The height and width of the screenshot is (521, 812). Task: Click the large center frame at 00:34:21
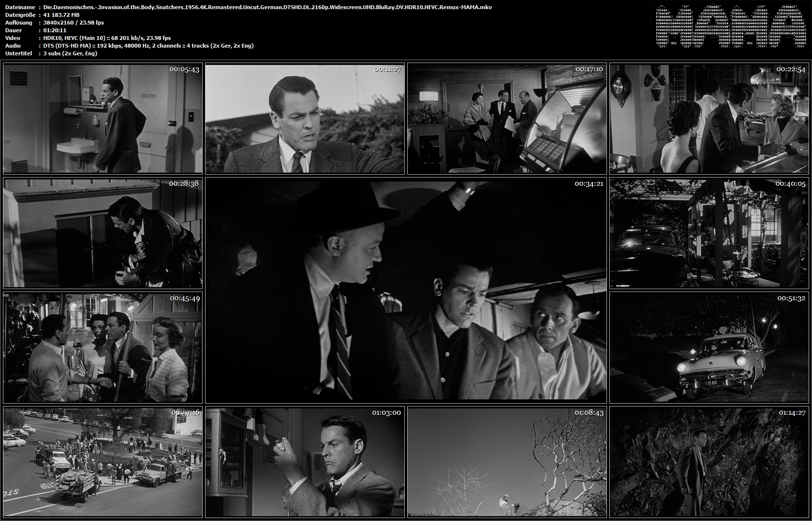pyautogui.click(x=406, y=291)
